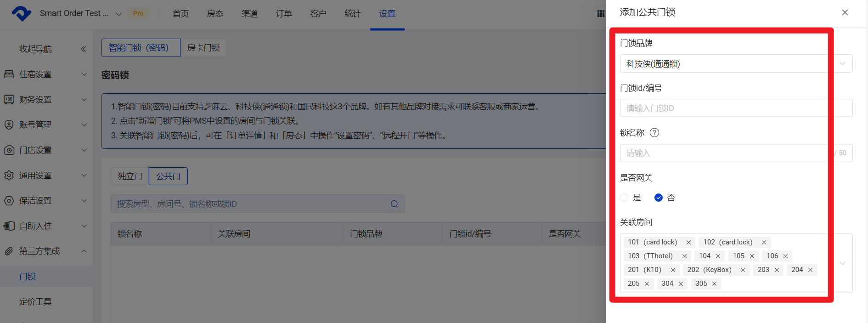Click the 第三方集成 paperclip icon
Screen dimensions: 868x323
[9, 251]
